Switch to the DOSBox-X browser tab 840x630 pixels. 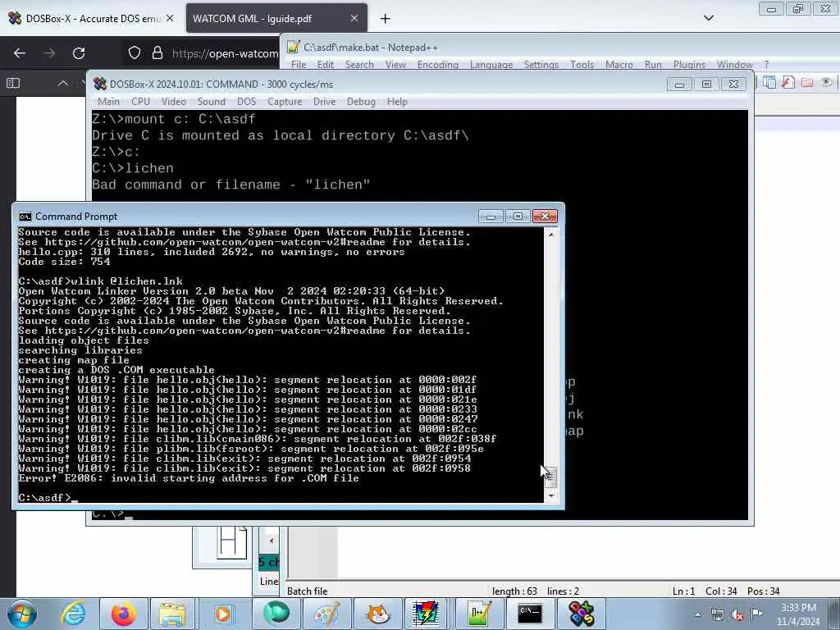click(91, 18)
